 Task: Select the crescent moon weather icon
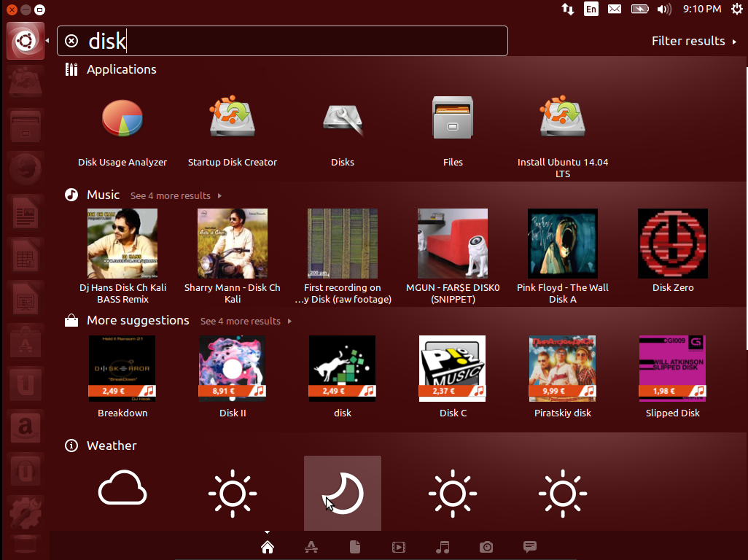tap(343, 493)
